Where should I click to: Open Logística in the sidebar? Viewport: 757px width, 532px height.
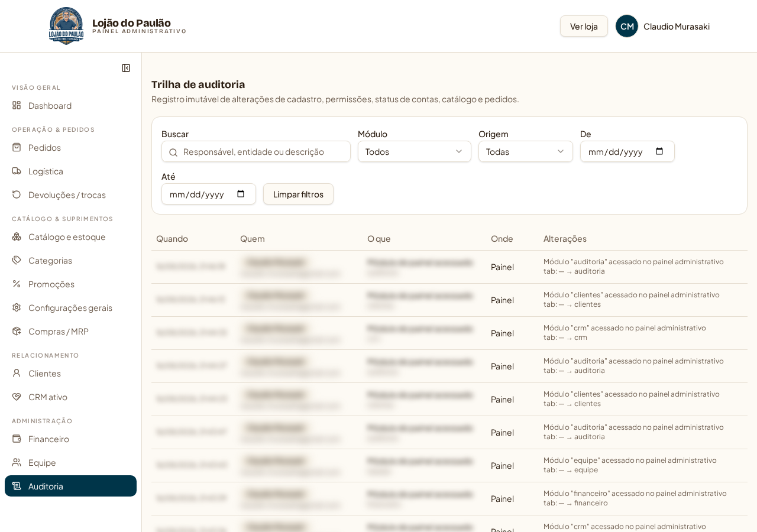pos(70,171)
